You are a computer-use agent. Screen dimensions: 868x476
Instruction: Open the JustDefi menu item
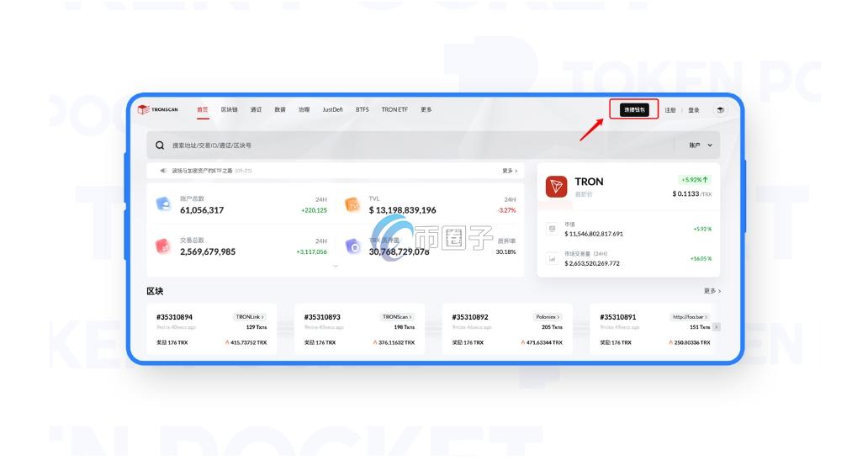pos(333,109)
